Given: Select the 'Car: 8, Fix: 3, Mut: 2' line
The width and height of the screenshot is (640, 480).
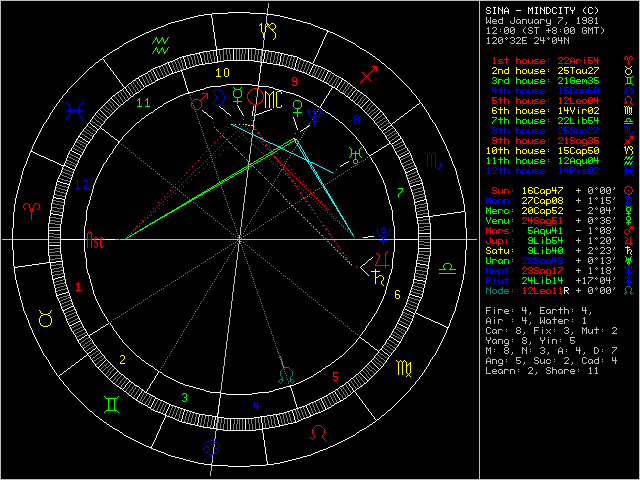Looking at the screenshot, I should [551, 331].
